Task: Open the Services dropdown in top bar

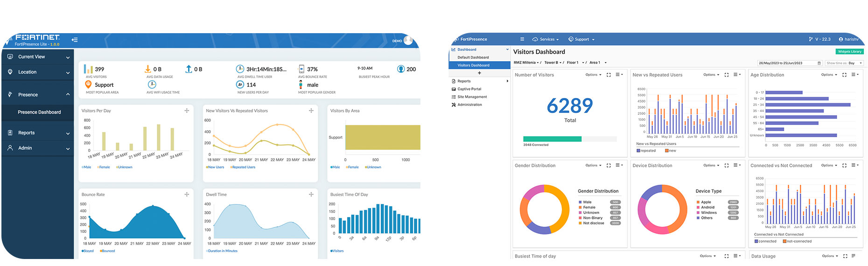Action: tap(546, 39)
